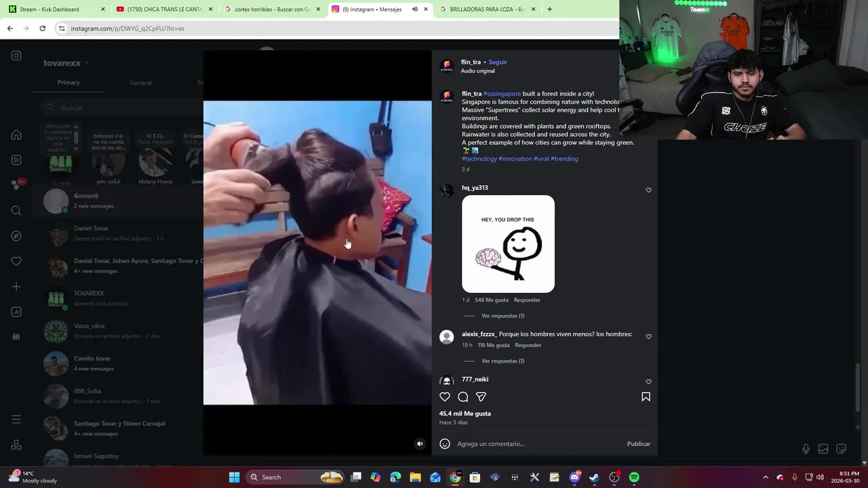The height and width of the screenshot is (488, 868).
Task: Mute the video with speaker button
Action: tap(420, 444)
